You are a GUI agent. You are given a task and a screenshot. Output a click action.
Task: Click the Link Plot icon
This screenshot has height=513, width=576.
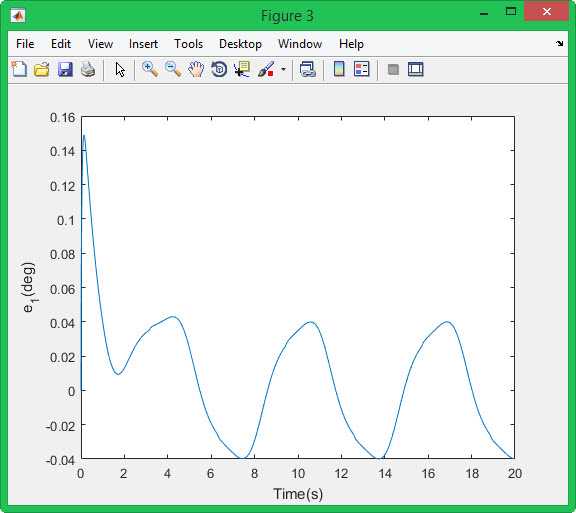coord(307,69)
